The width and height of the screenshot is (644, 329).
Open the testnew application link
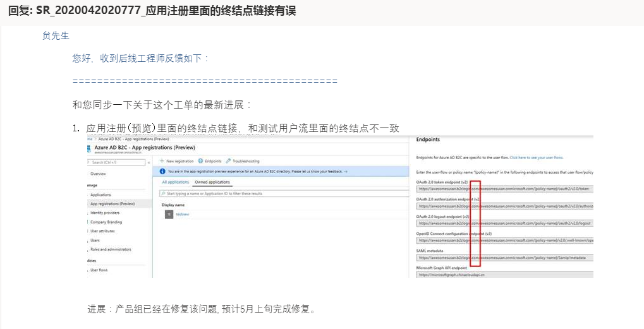point(183,214)
